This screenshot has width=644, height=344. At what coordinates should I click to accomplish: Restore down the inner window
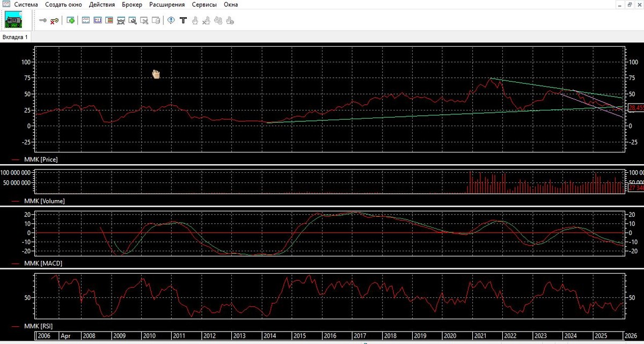click(630, 4)
